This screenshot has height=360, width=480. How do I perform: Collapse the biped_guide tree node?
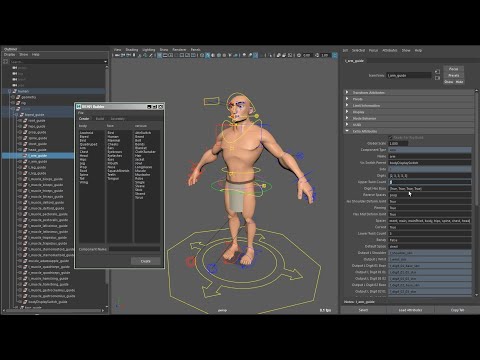click(16, 114)
